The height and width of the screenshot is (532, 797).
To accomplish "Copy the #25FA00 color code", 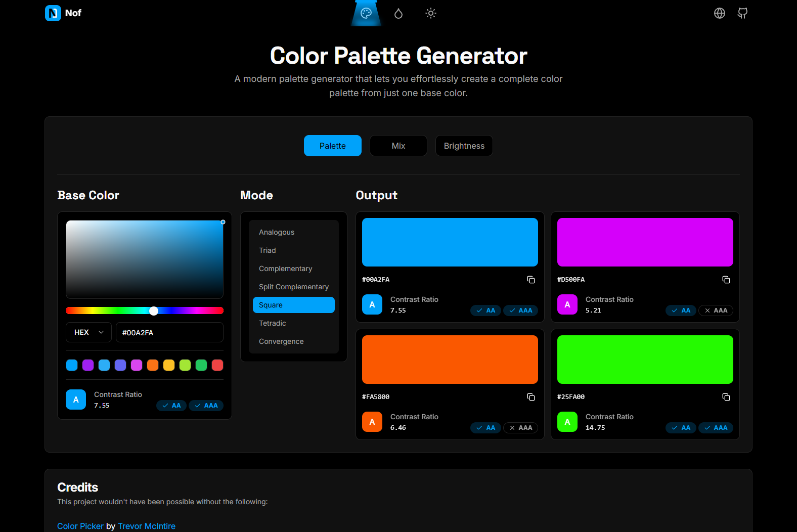I will [726, 397].
